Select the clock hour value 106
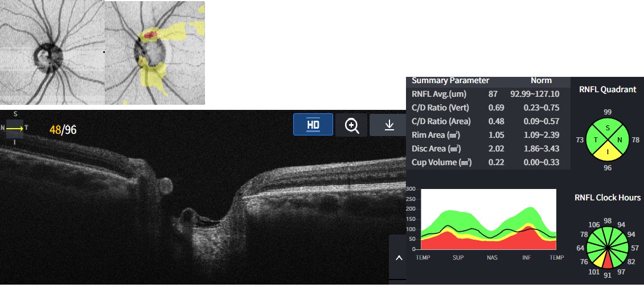This screenshot has width=644, height=304. click(x=594, y=224)
